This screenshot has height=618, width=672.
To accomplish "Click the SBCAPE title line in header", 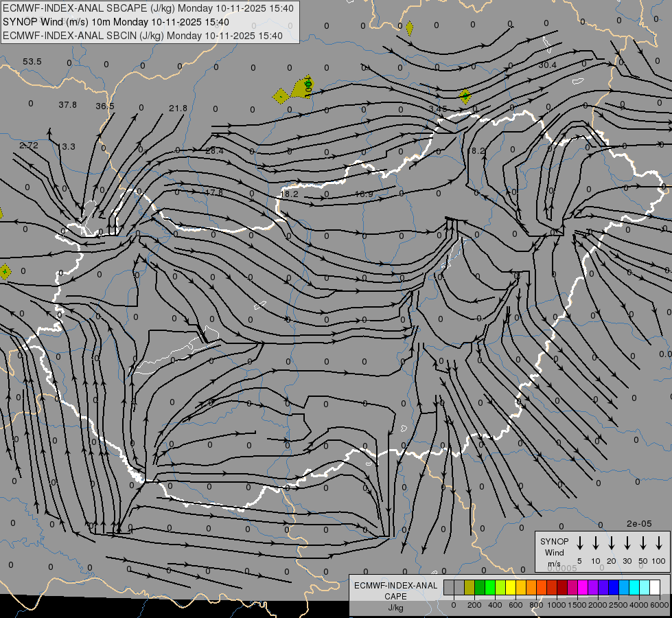I will pyautogui.click(x=148, y=8).
